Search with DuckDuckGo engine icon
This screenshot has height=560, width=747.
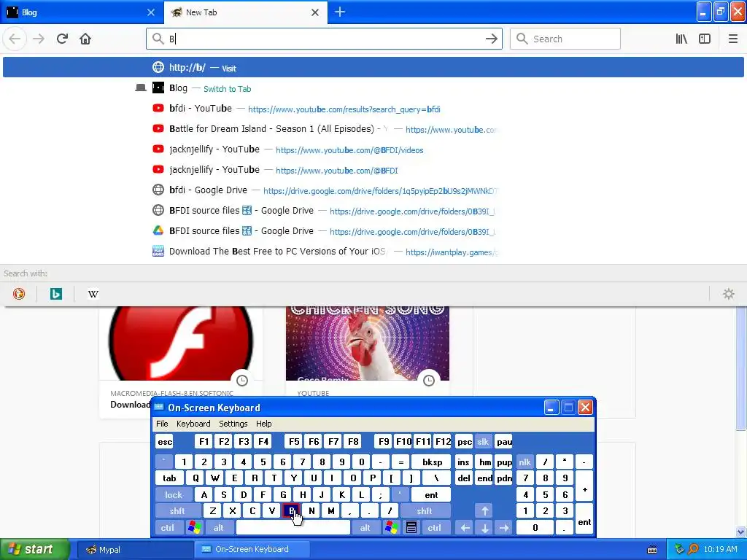[x=19, y=294]
